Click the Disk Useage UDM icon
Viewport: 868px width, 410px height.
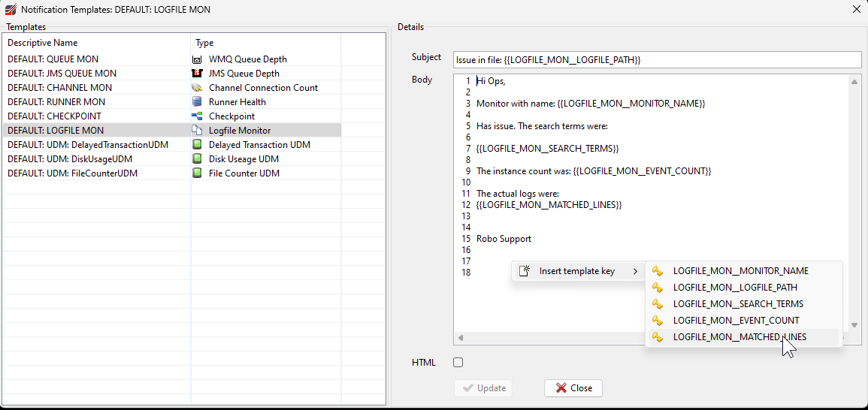[197, 159]
